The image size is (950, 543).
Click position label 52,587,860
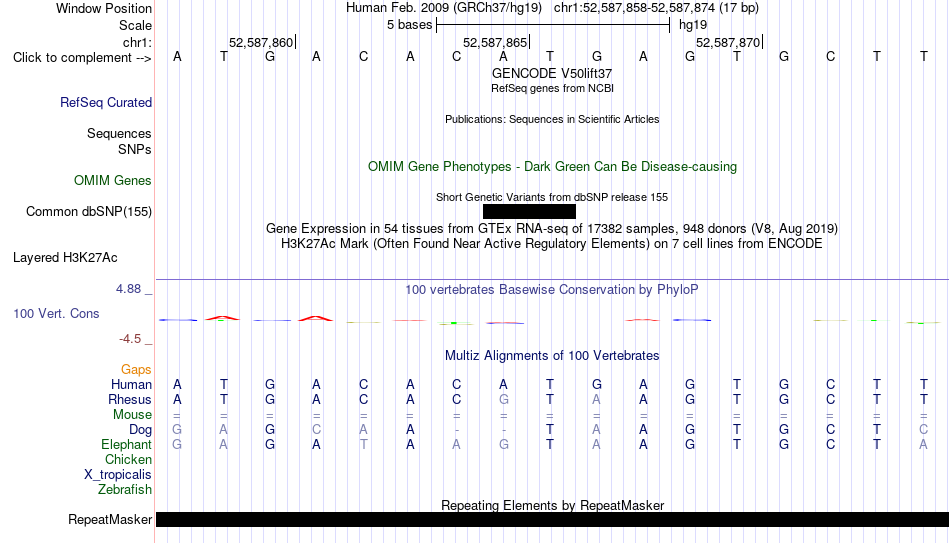[x=261, y=42]
